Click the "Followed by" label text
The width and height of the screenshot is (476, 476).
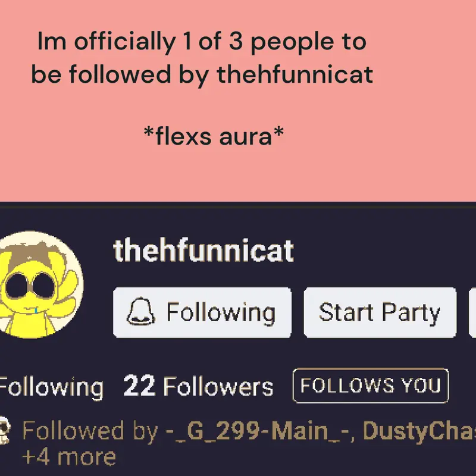pos(90,431)
